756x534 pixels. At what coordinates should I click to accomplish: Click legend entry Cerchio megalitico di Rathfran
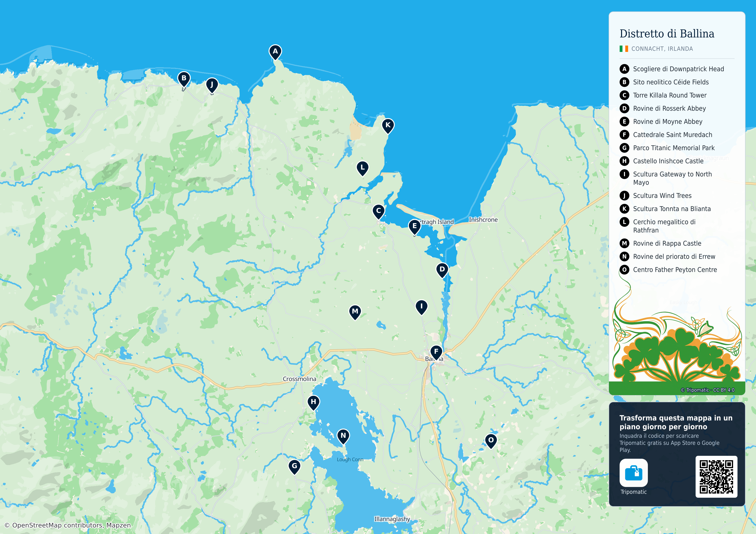pos(658,226)
